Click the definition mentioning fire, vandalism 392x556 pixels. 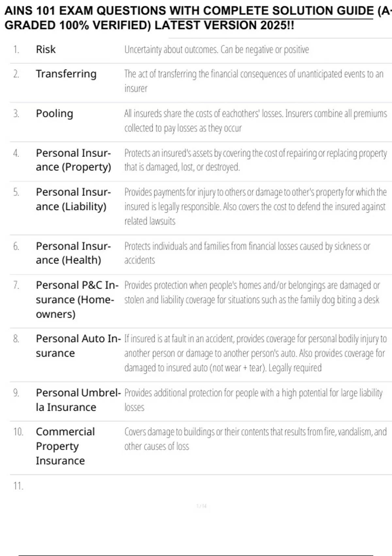coord(255,439)
